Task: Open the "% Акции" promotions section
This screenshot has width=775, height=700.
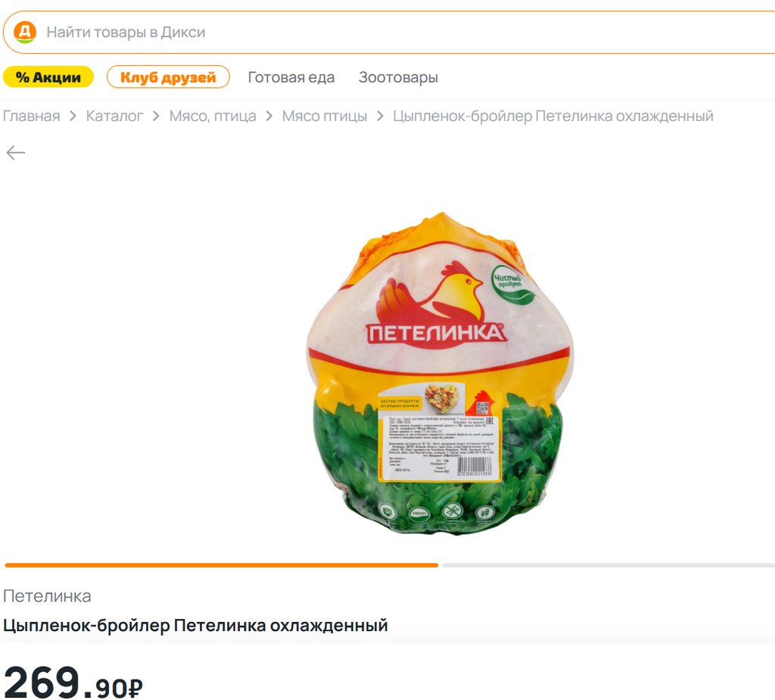Action: 48,77
